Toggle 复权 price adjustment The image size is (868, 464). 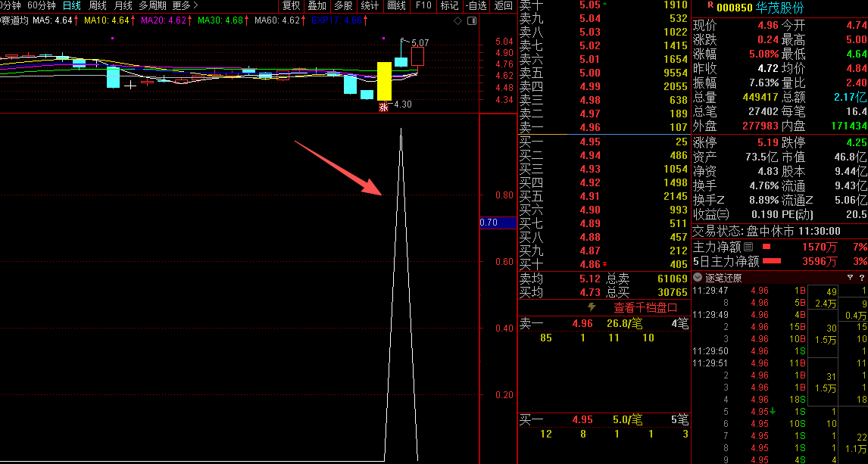[291, 5]
